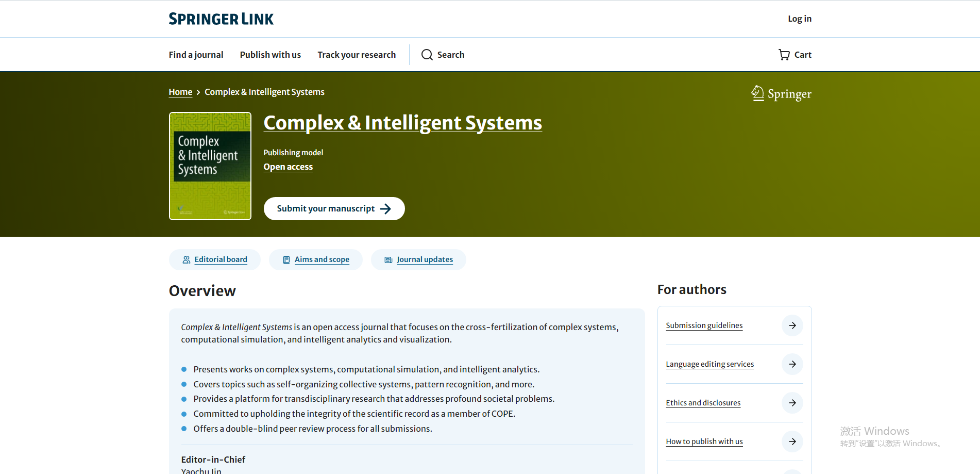Screen dimensions: 980x474
Task: Open the Cart page
Action: tap(795, 55)
